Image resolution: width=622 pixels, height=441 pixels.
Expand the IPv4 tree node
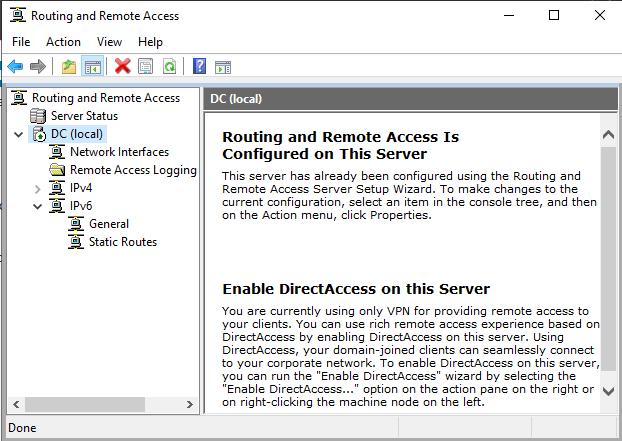click(x=38, y=188)
